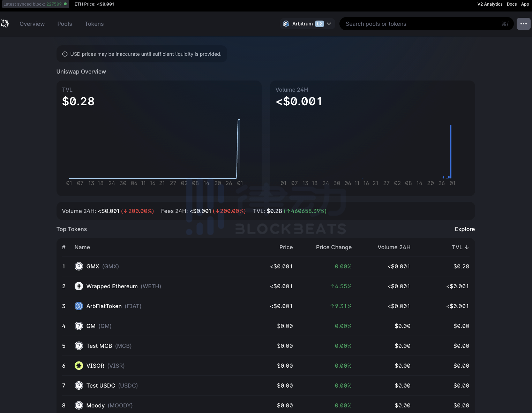Click the Arbitrum network logo icon

pyautogui.click(x=286, y=24)
